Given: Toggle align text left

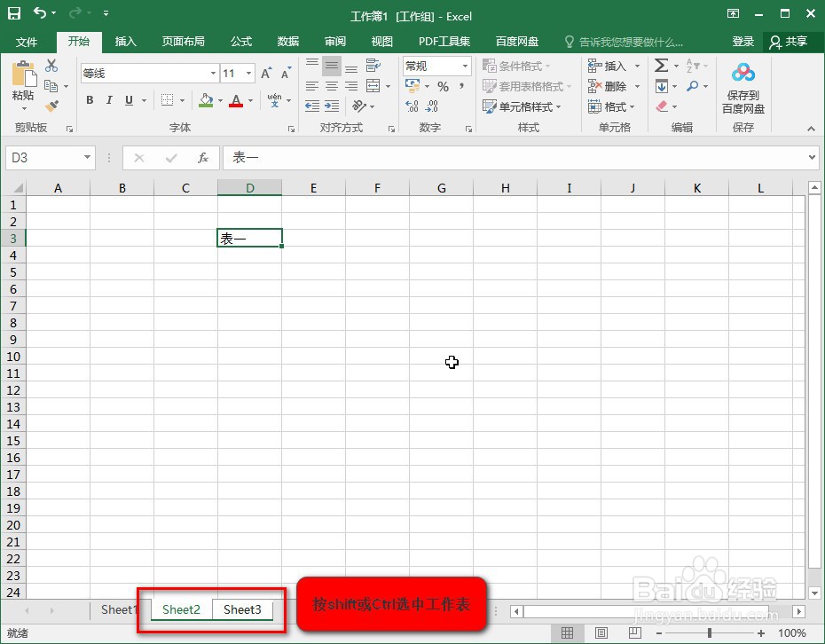Looking at the screenshot, I should pyautogui.click(x=312, y=86).
